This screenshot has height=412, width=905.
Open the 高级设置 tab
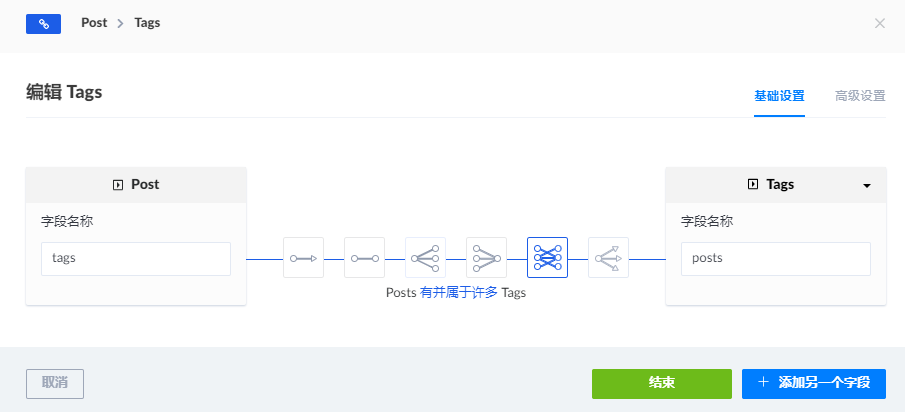coord(860,96)
